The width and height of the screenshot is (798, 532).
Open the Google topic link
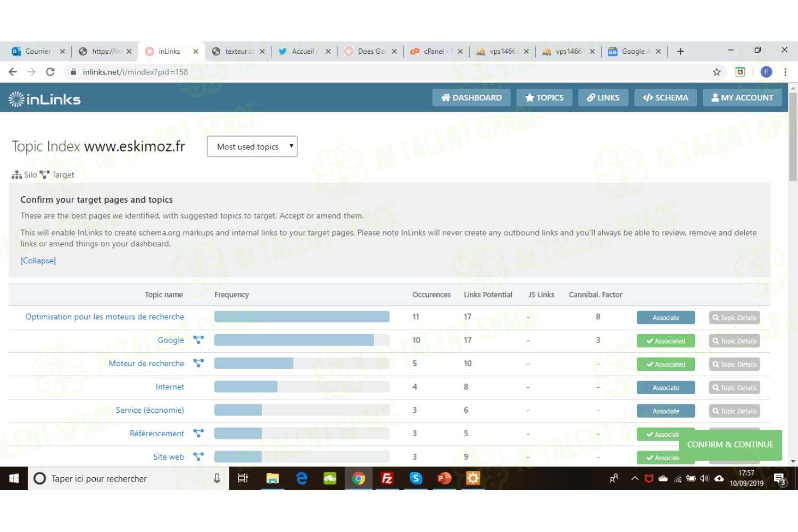pos(171,340)
